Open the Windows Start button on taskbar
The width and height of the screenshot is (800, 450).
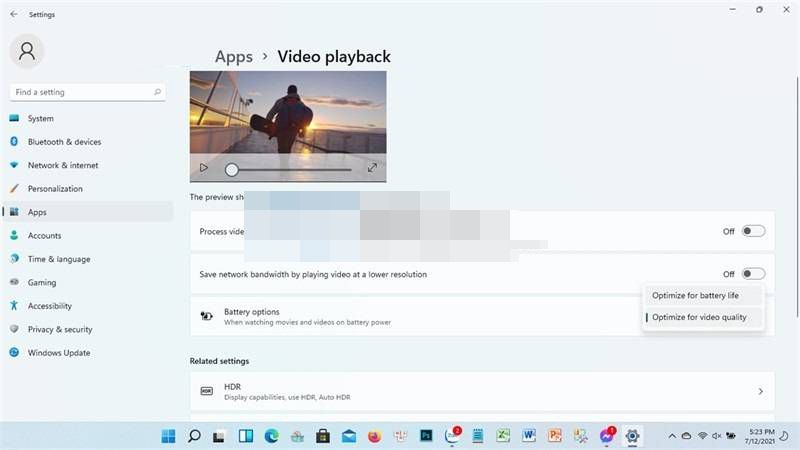click(168, 436)
